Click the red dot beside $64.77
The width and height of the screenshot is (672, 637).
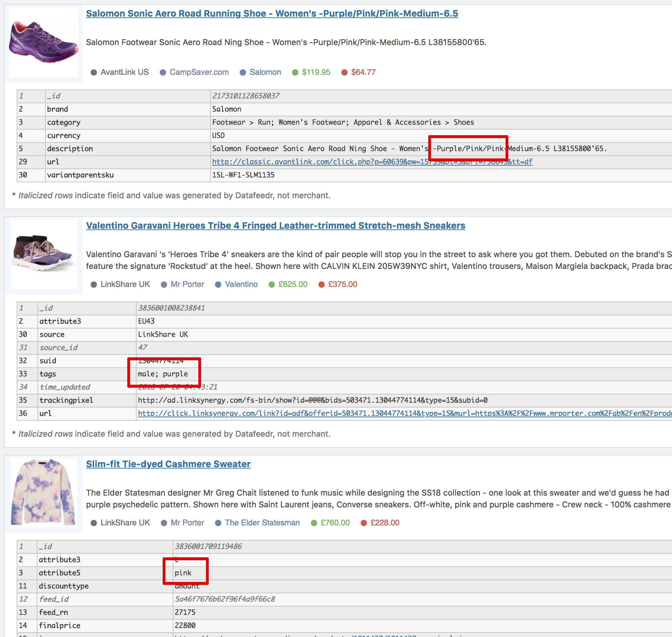point(344,72)
